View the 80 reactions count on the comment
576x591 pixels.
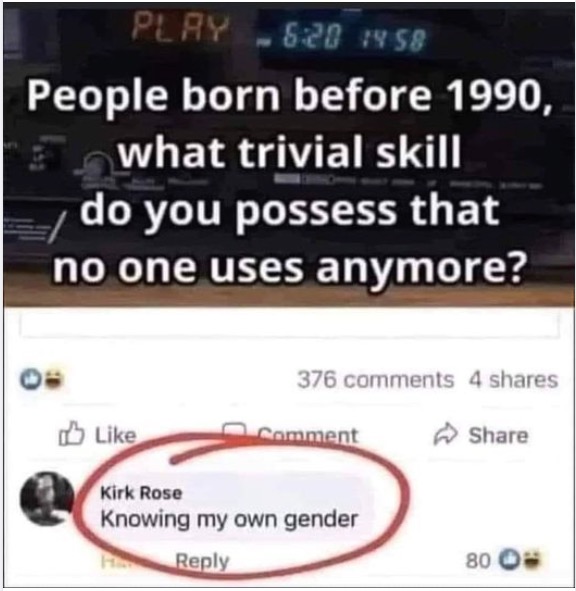(x=478, y=560)
